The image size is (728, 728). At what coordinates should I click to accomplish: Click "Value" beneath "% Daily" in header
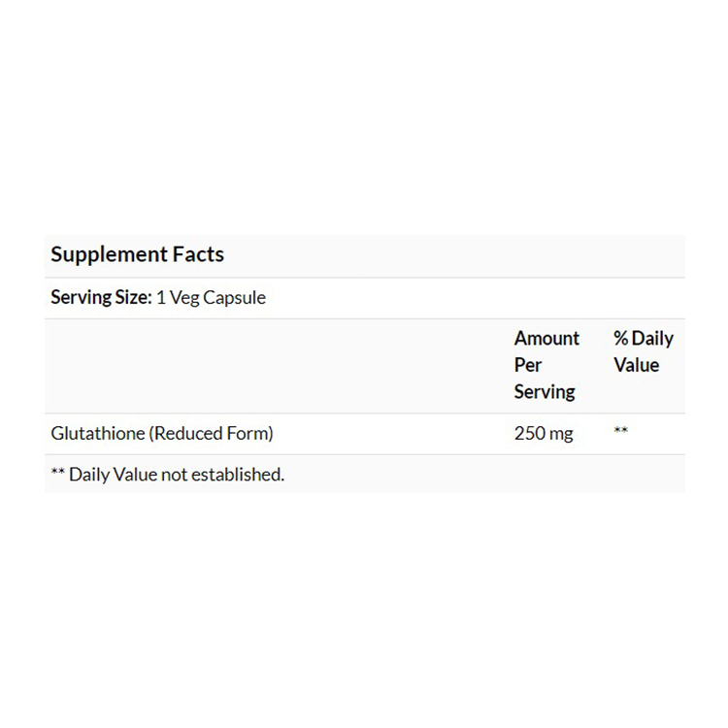[x=636, y=365]
